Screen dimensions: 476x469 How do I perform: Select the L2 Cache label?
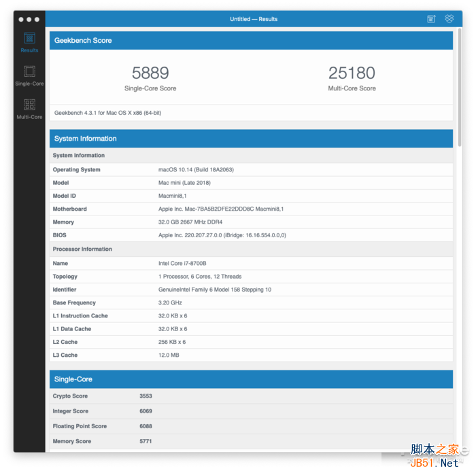(x=65, y=342)
